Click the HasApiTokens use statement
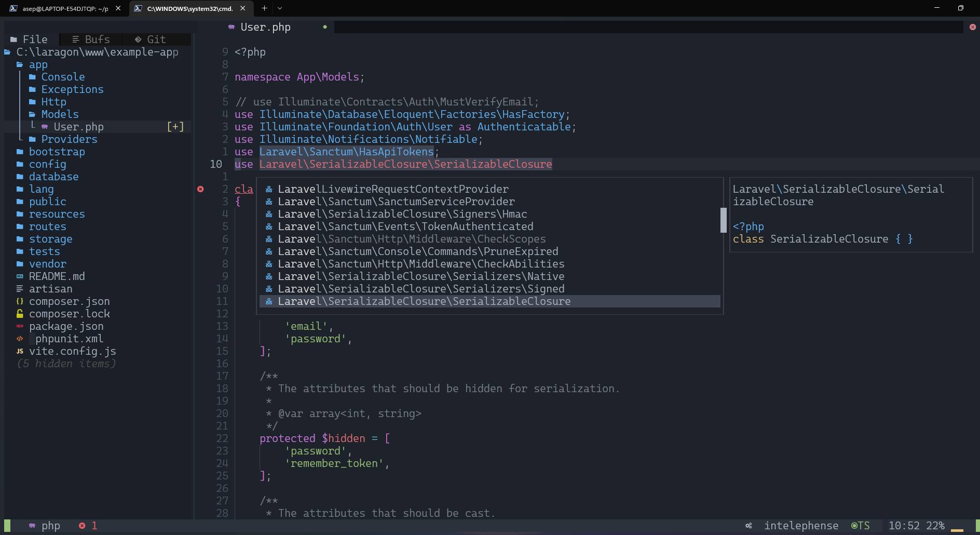Image resolution: width=980 pixels, height=535 pixels. (337, 152)
